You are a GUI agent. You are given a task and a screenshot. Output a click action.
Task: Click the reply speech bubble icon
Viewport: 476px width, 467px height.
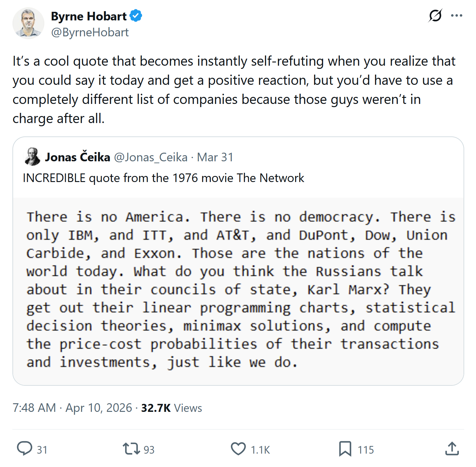click(x=25, y=449)
